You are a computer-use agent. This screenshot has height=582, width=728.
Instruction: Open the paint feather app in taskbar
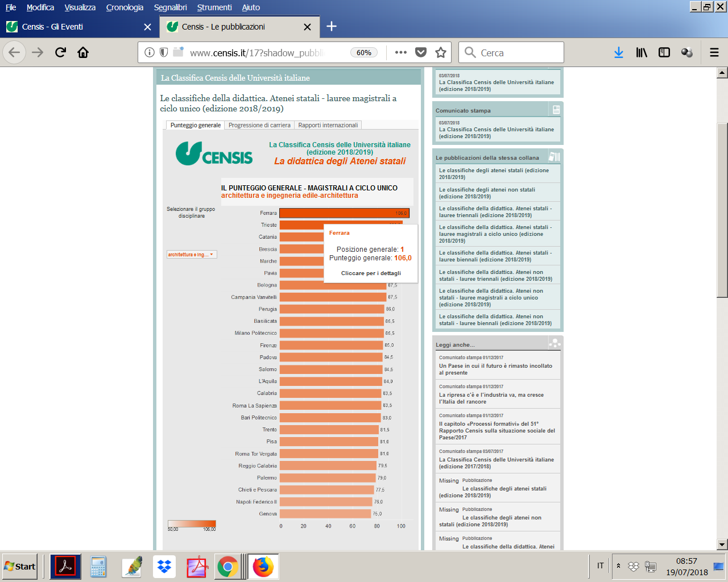(x=132, y=567)
